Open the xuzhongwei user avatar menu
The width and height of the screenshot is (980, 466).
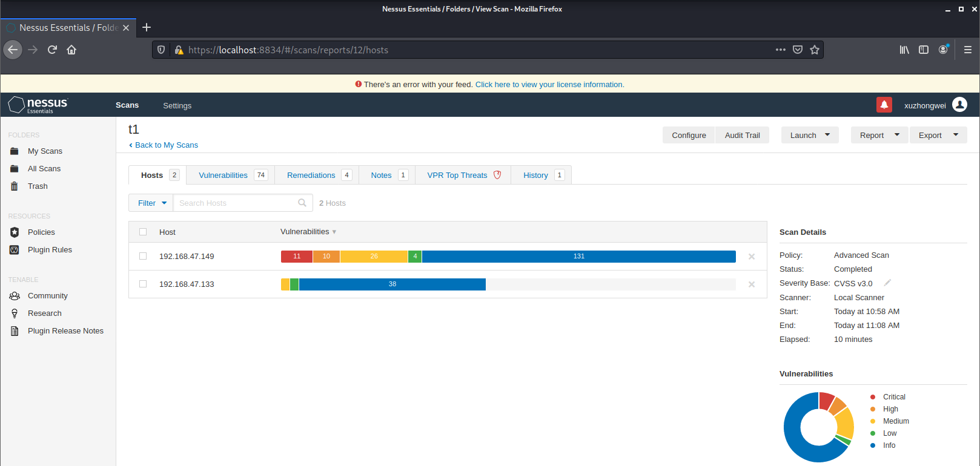click(959, 105)
